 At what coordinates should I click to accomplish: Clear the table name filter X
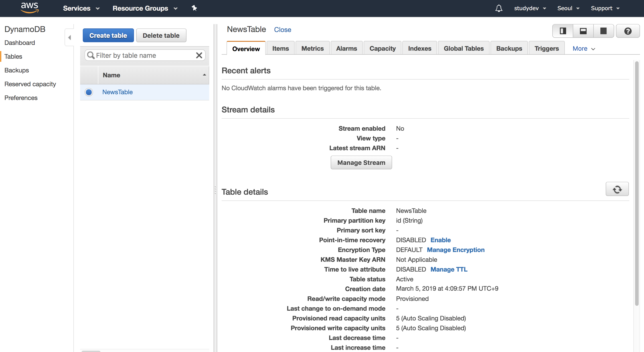pyautogui.click(x=199, y=55)
